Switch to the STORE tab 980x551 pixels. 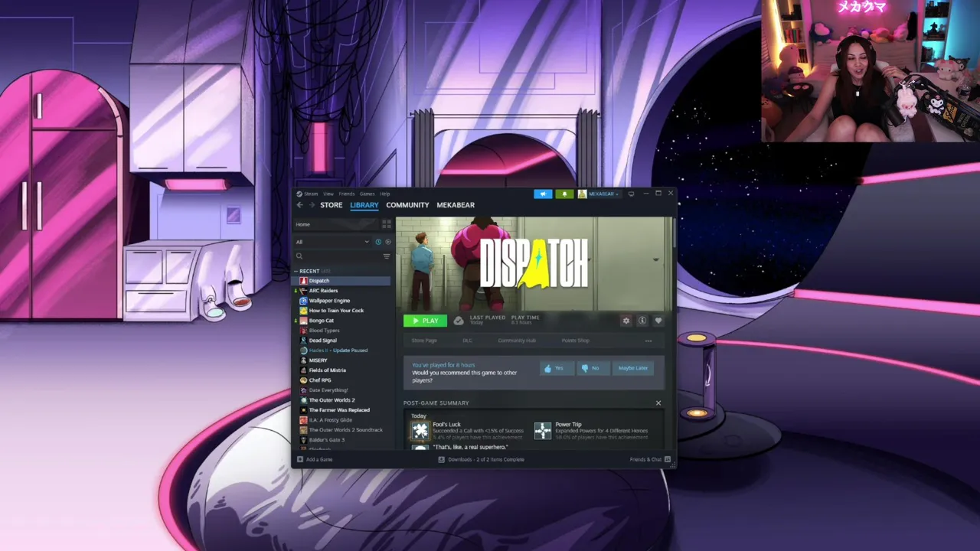point(332,205)
